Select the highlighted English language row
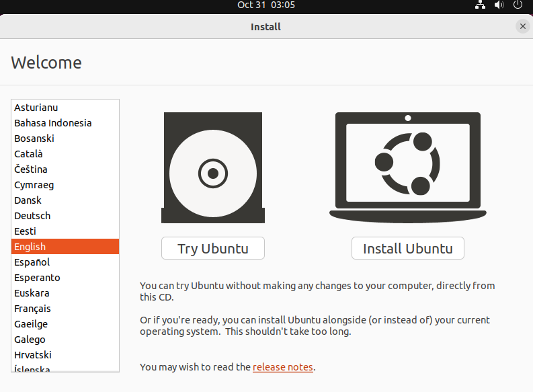This screenshot has height=392, width=533. pos(65,247)
